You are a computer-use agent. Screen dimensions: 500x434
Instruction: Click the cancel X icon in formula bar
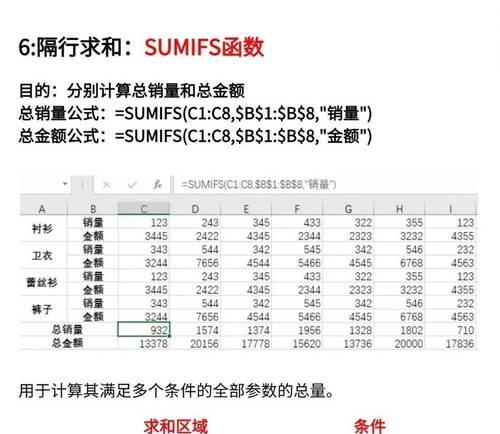coord(107,184)
